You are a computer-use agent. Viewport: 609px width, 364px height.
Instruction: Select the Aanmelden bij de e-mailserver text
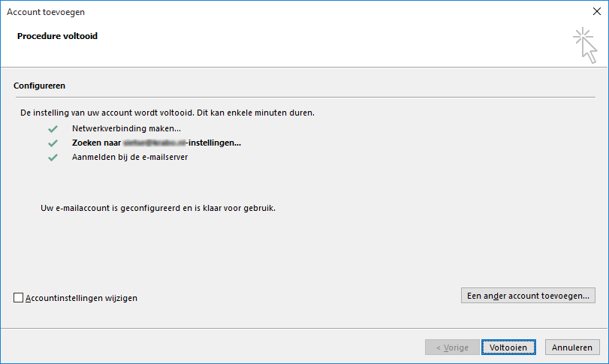click(130, 158)
